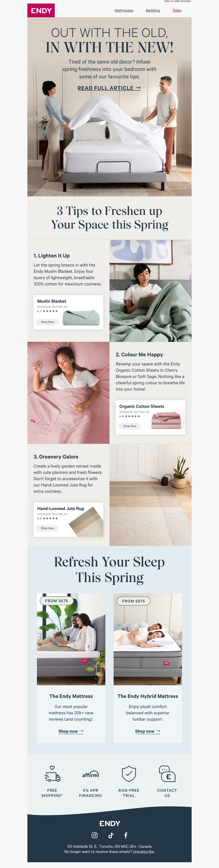Click Shop now under Endy Hybrid Mattress
This screenshot has height=868, width=219.
click(x=148, y=731)
